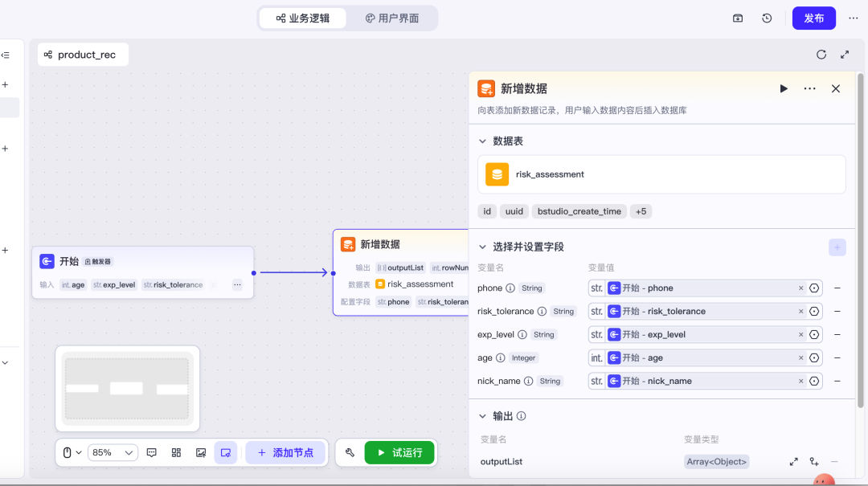Viewport: 868px width, 486px height.
Task: Switch to the 用户界面 tab
Action: [392, 18]
